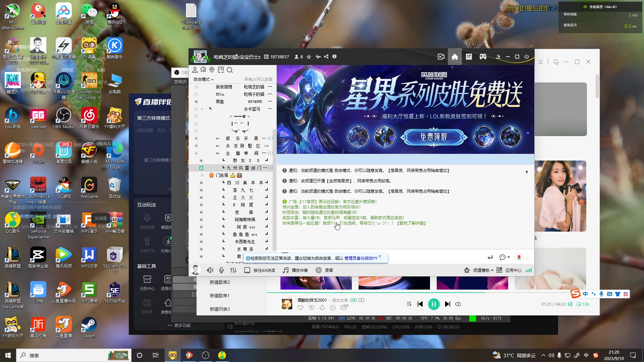Skip to the next track
Image resolution: width=644 pixels, height=362 pixels.
point(447,304)
